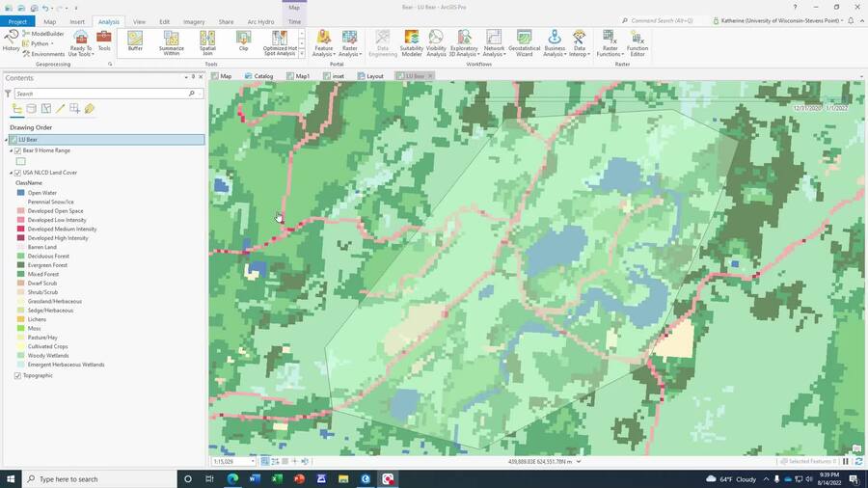Start the Geostatistical Wizard
The width and height of the screenshot is (868, 488).
[524, 43]
